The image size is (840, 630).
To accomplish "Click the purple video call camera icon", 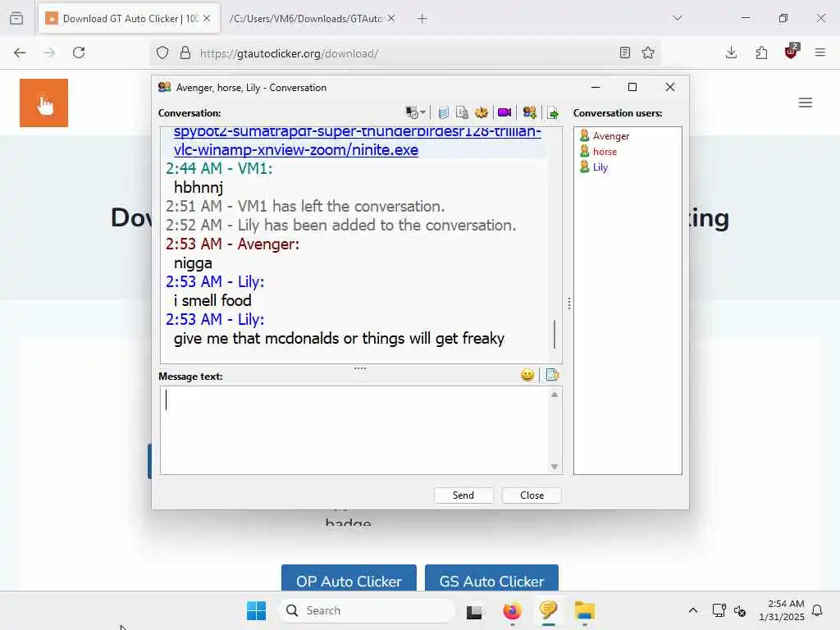I will point(504,112).
